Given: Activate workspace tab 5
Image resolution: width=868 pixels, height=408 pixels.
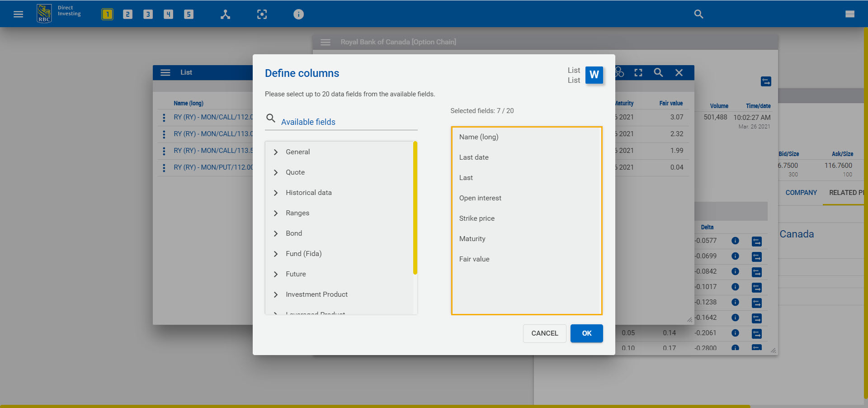Looking at the screenshot, I should 189,14.
